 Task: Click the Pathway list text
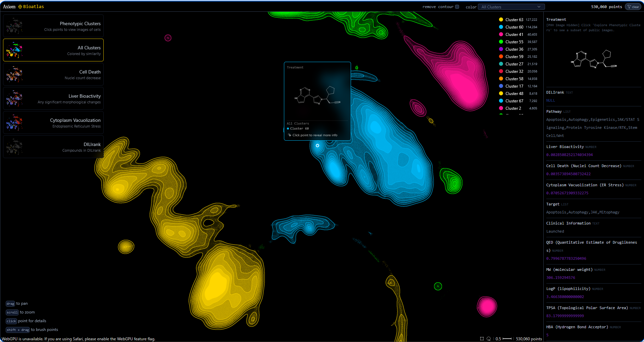pos(593,128)
